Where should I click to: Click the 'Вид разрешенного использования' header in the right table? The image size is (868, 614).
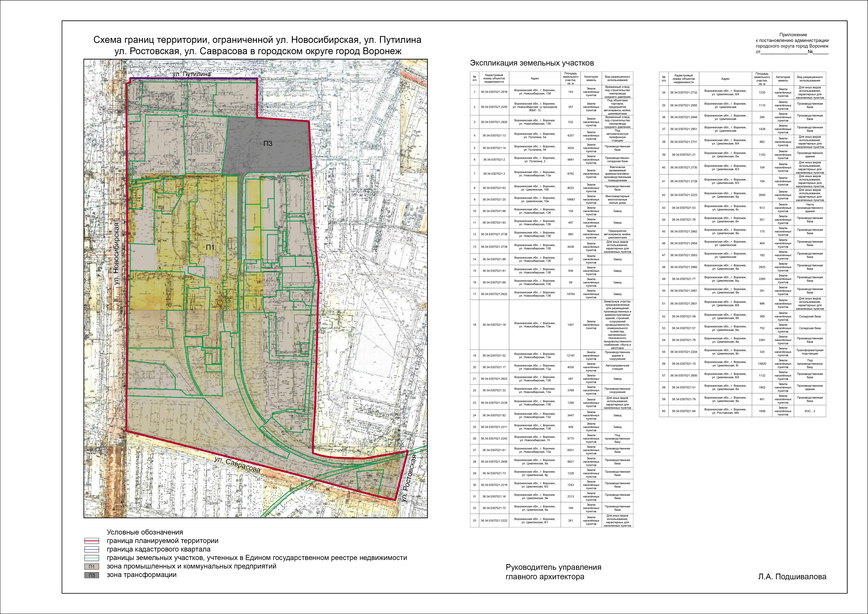(810, 79)
